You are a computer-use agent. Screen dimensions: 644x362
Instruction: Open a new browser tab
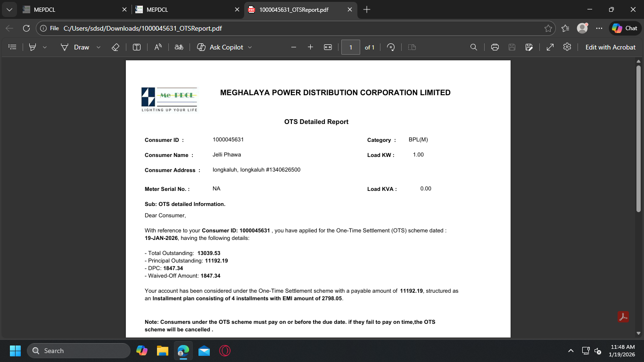coord(367,9)
